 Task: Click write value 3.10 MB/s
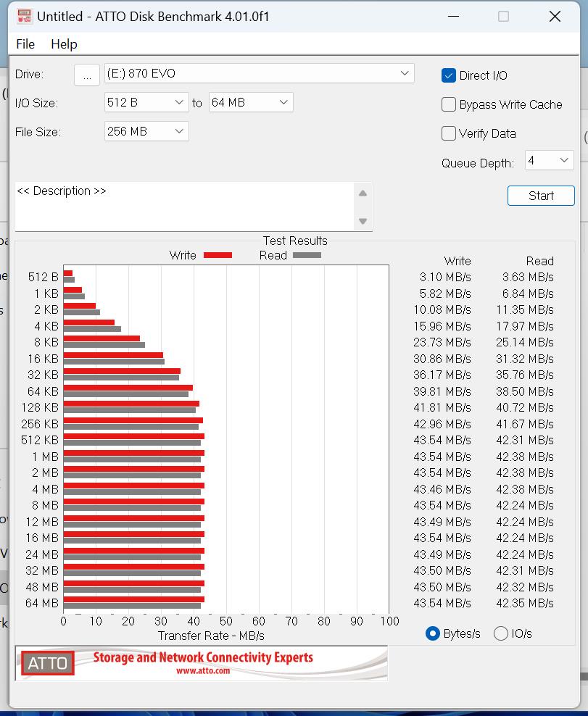(x=445, y=277)
